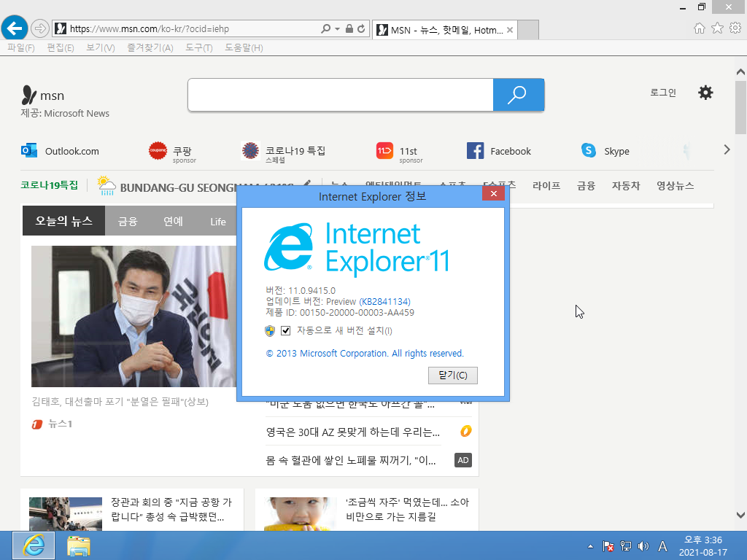Click the 11st sponsor icon
747x560 pixels.
pyautogui.click(x=384, y=150)
